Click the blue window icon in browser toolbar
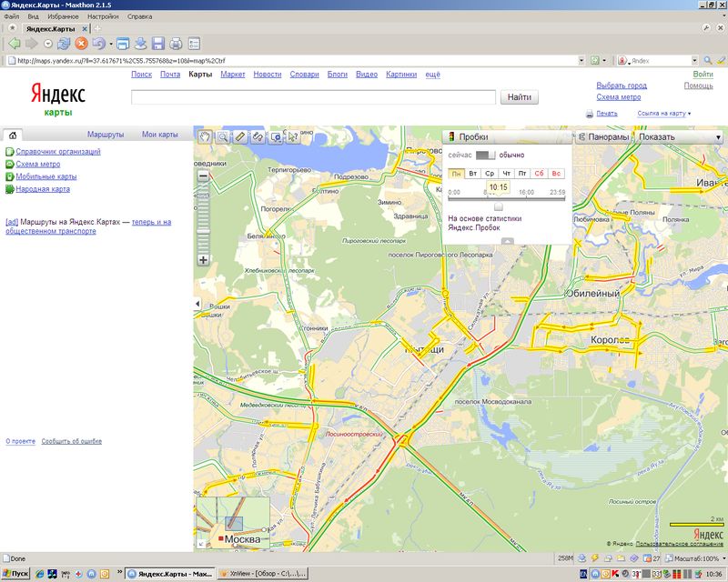Screen dimensions: 728x582 click(123, 44)
